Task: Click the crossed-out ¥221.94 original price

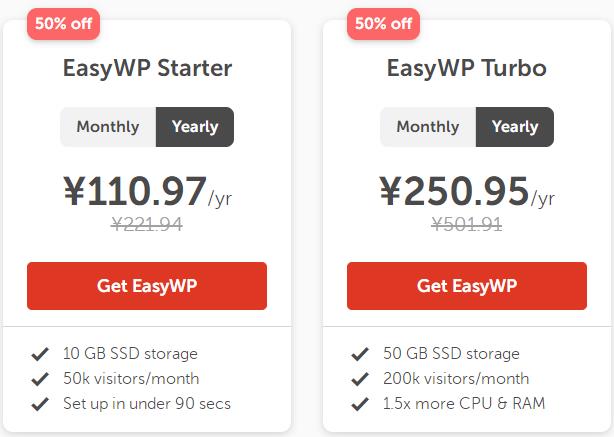Action: [x=147, y=224]
